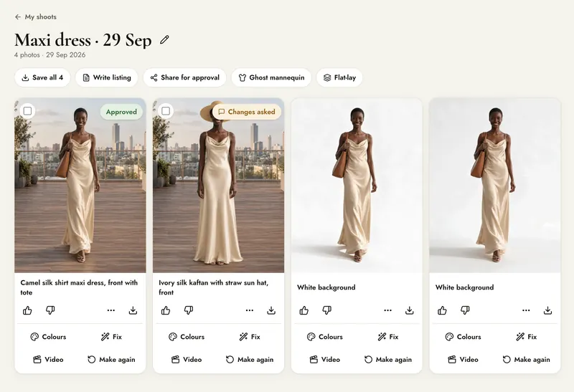Select the Camel silk shirt photo checkbox
Screen dimensions: 574x392
click(27, 111)
